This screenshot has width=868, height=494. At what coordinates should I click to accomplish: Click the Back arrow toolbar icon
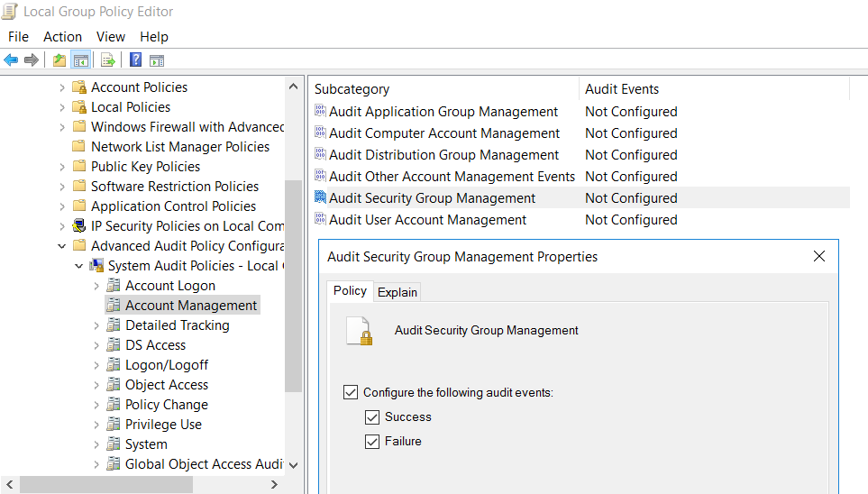[11, 60]
